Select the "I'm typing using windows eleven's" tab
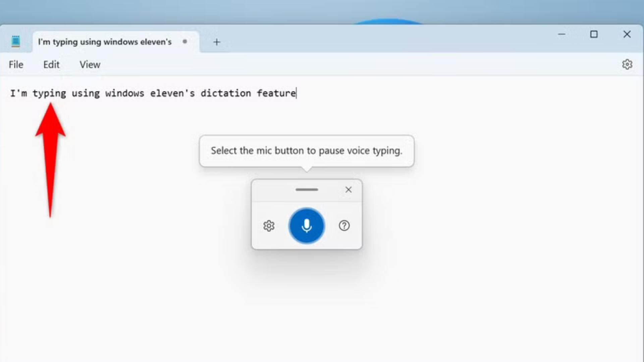 116,42
